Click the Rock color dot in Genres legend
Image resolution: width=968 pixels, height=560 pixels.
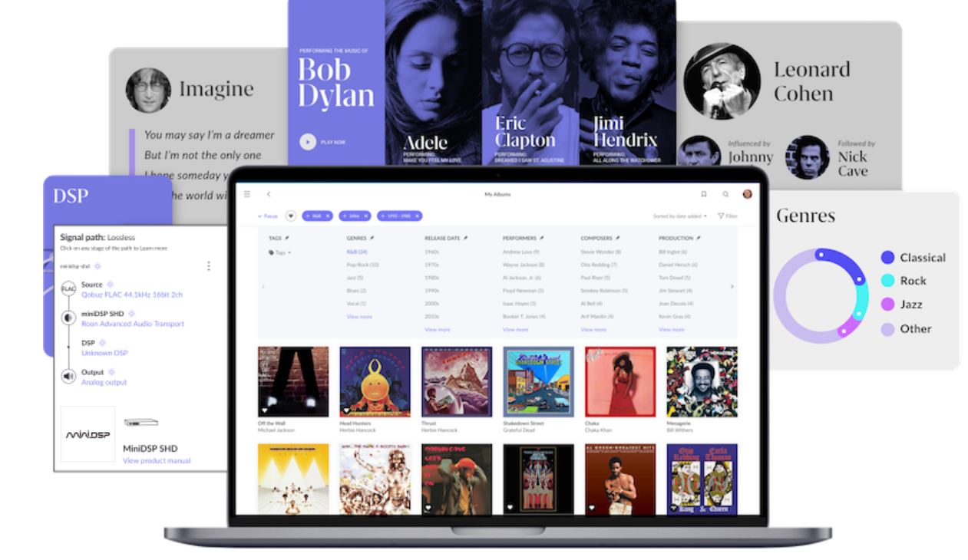(888, 281)
